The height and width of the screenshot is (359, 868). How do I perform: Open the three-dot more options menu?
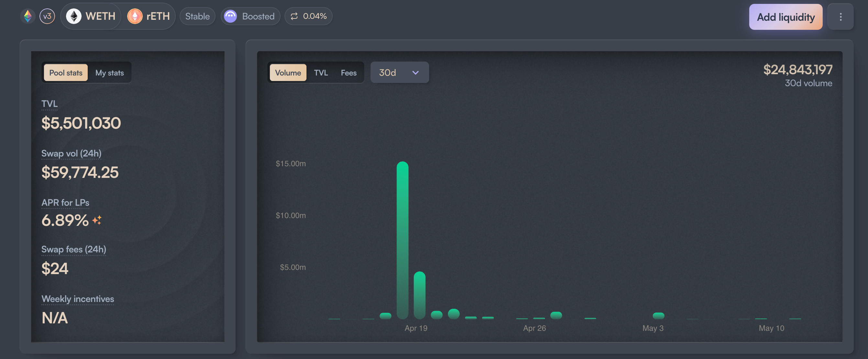pyautogui.click(x=840, y=17)
